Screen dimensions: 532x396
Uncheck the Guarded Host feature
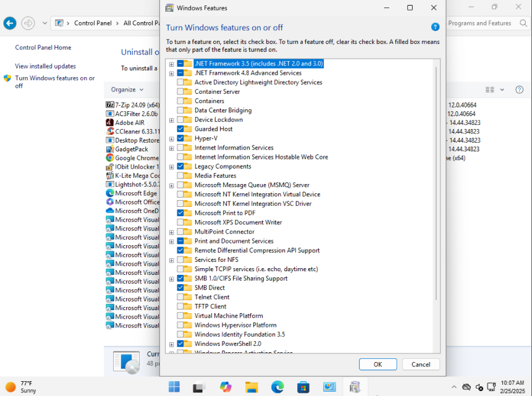180,129
